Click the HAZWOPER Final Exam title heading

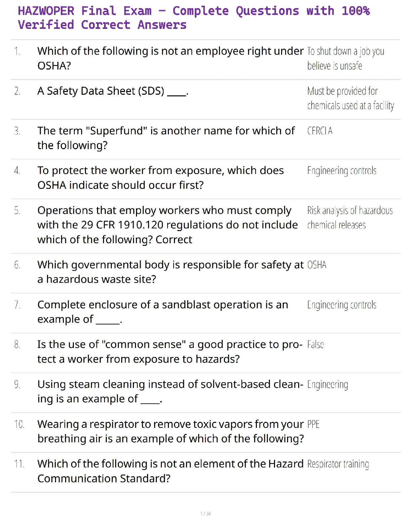tap(193, 18)
